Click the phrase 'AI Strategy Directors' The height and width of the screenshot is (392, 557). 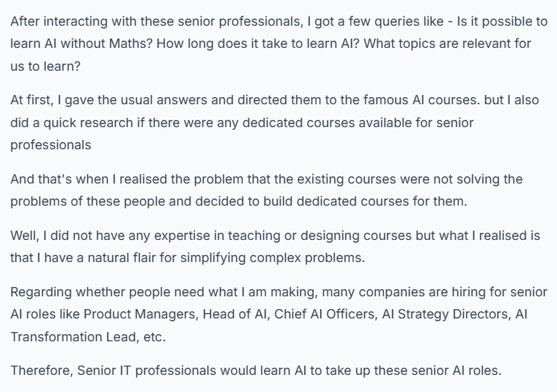pyautogui.click(x=445, y=314)
